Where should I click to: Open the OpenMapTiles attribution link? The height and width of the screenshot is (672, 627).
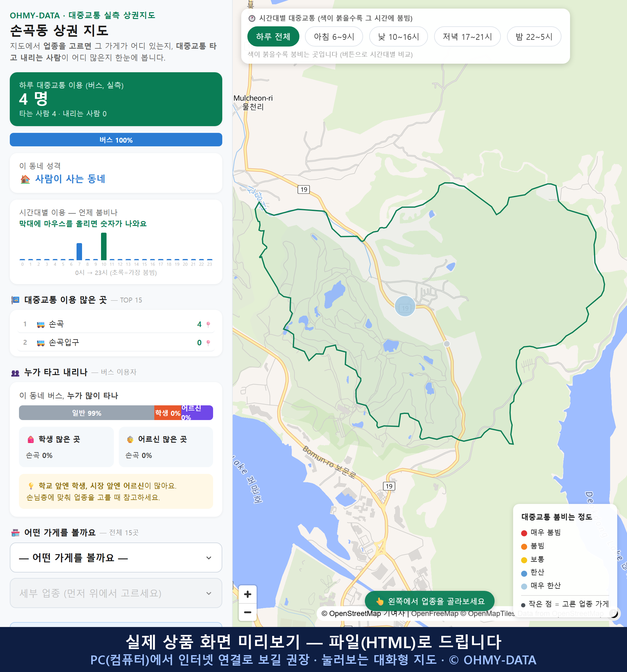pyautogui.click(x=487, y=614)
